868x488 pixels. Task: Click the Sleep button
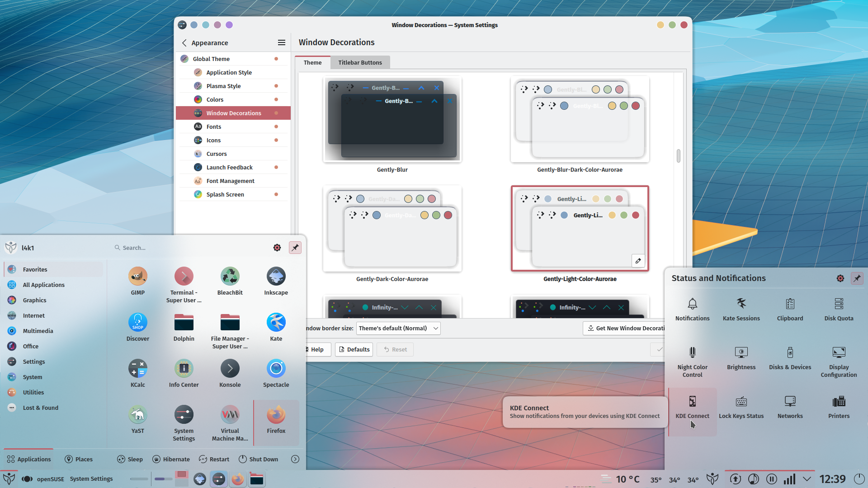[x=130, y=459]
